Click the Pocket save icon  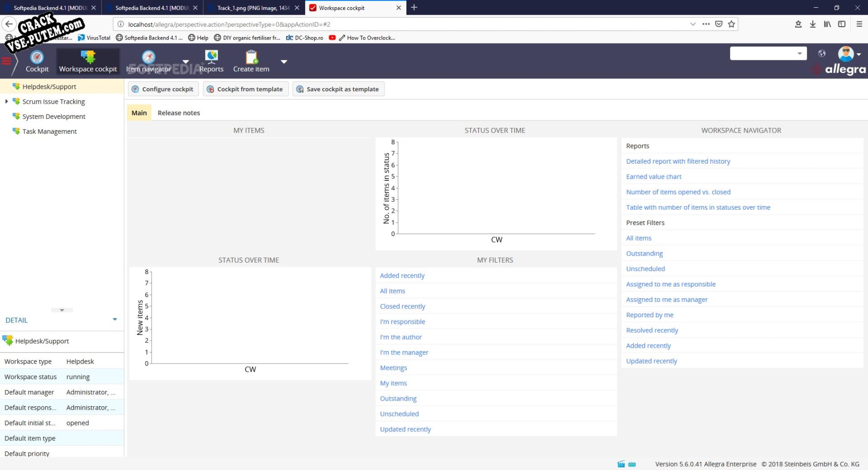click(719, 24)
